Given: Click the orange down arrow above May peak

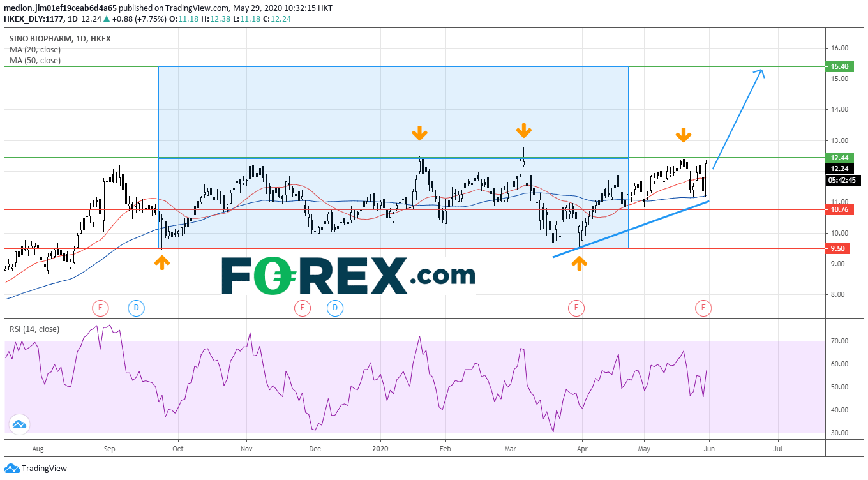Looking at the screenshot, I should click(683, 135).
